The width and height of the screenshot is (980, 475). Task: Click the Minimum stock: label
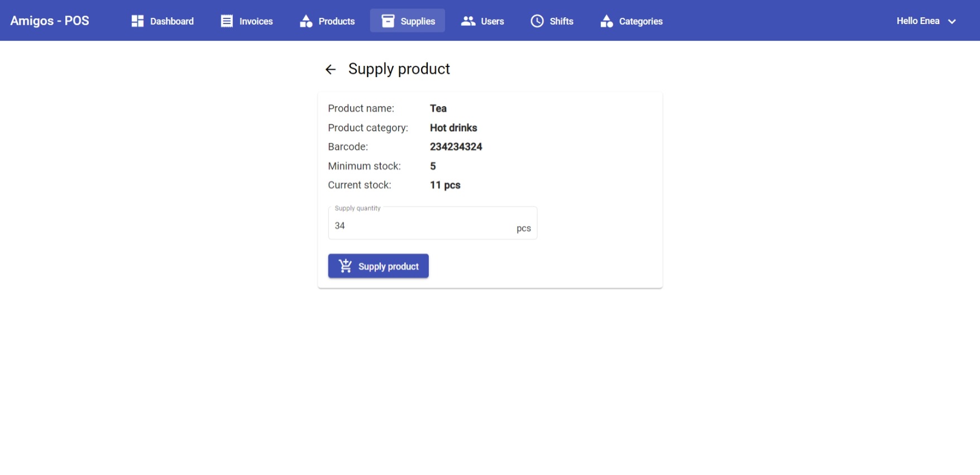coord(365,166)
